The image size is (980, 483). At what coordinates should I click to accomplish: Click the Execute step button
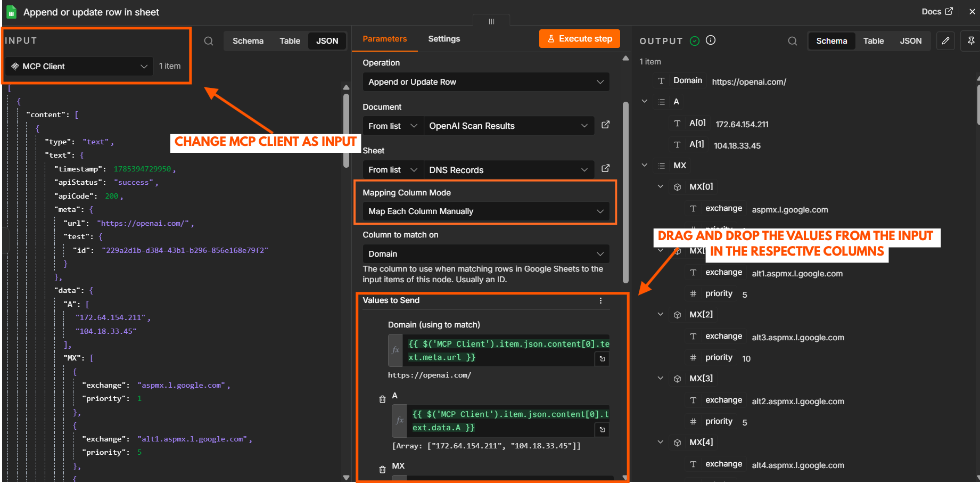point(580,38)
